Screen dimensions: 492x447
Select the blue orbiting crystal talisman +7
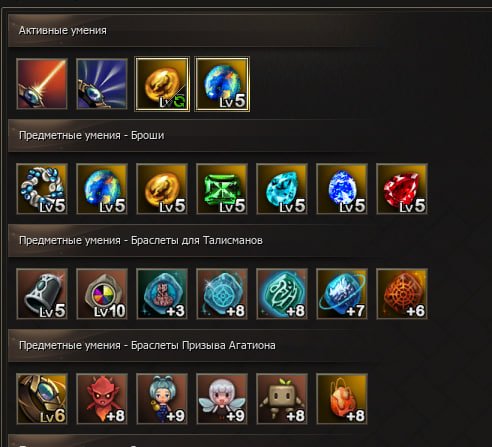342,294
